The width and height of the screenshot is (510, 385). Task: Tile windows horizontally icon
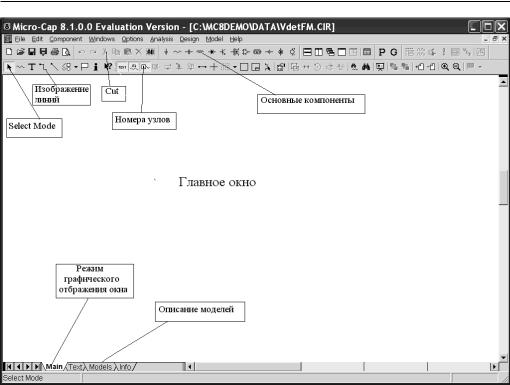point(307,52)
